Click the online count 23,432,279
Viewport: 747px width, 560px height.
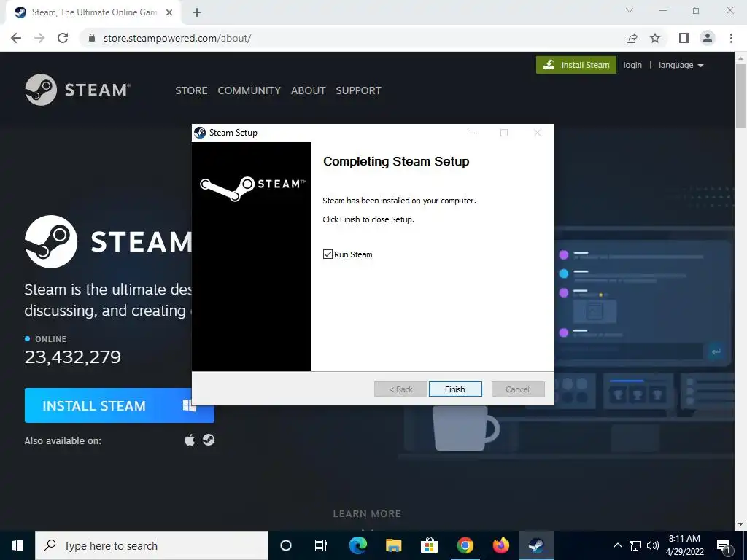[x=73, y=357]
